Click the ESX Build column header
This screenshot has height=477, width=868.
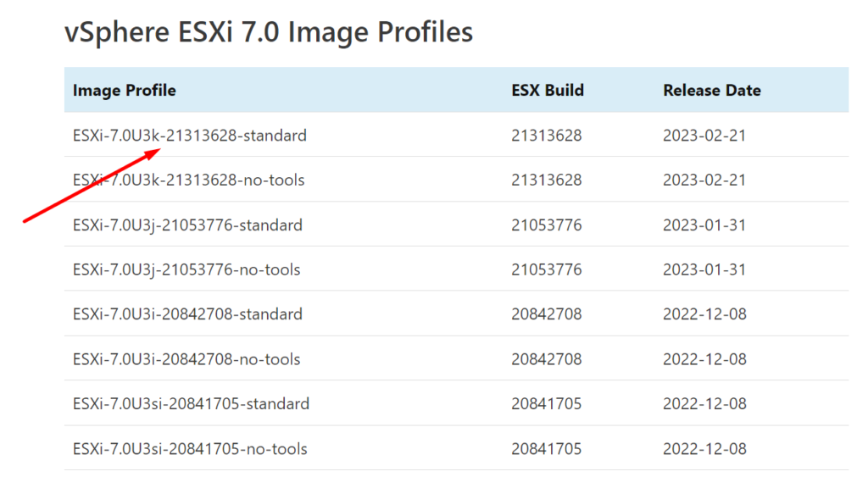548,90
